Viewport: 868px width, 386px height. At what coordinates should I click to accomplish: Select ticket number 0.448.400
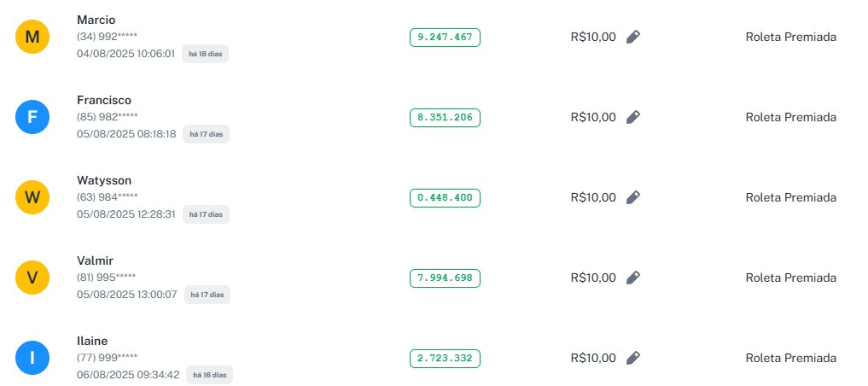click(445, 198)
